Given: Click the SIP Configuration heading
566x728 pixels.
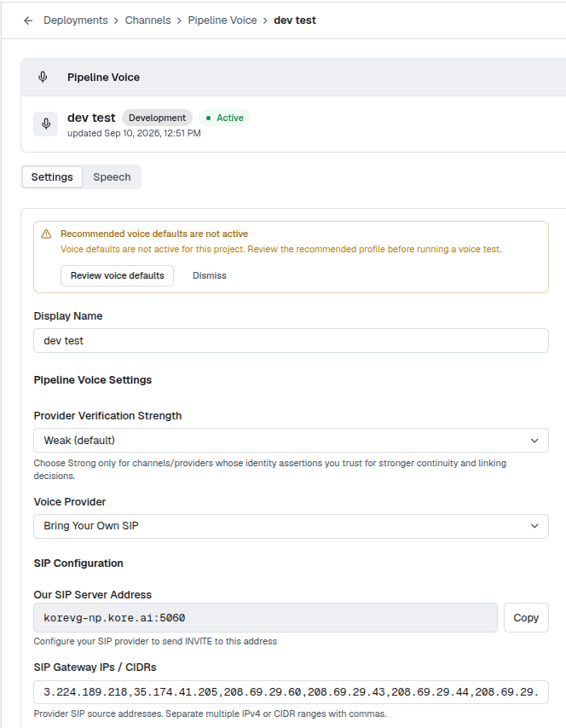Looking at the screenshot, I should click(x=78, y=563).
